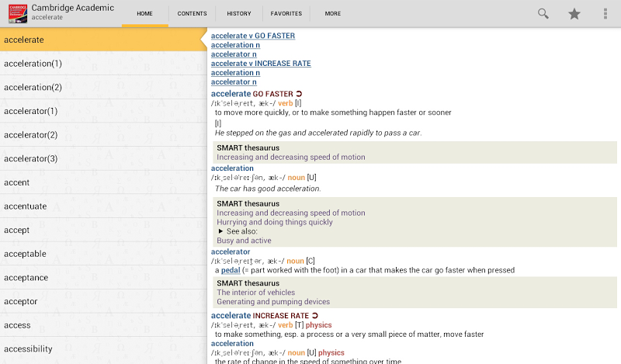The height and width of the screenshot is (364, 621).
Task: Select 'accessibility' in the word list
Action: click(x=103, y=348)
